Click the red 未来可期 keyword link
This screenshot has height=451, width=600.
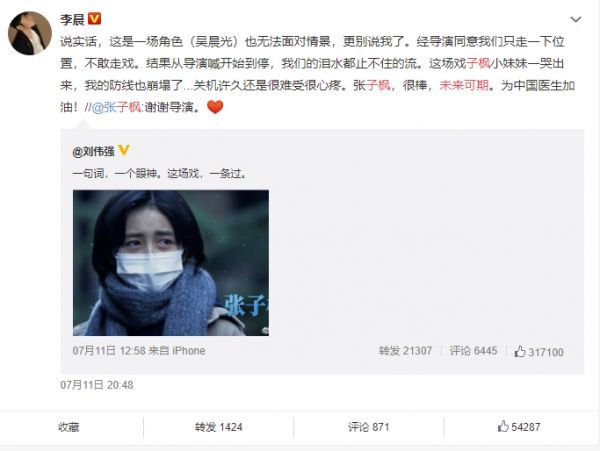pos(464,85)
